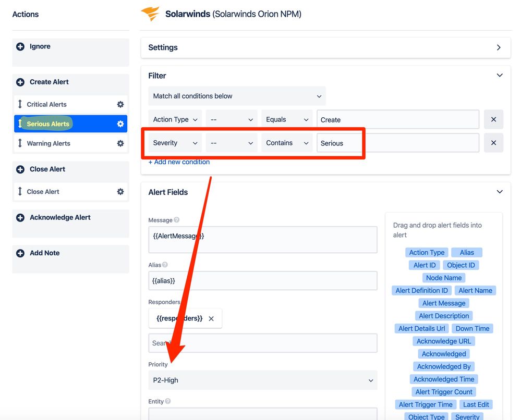The image size is (521, 420).
Task: Click the reorder handle on Serious Alerts
Action: [x=20, y=124]
